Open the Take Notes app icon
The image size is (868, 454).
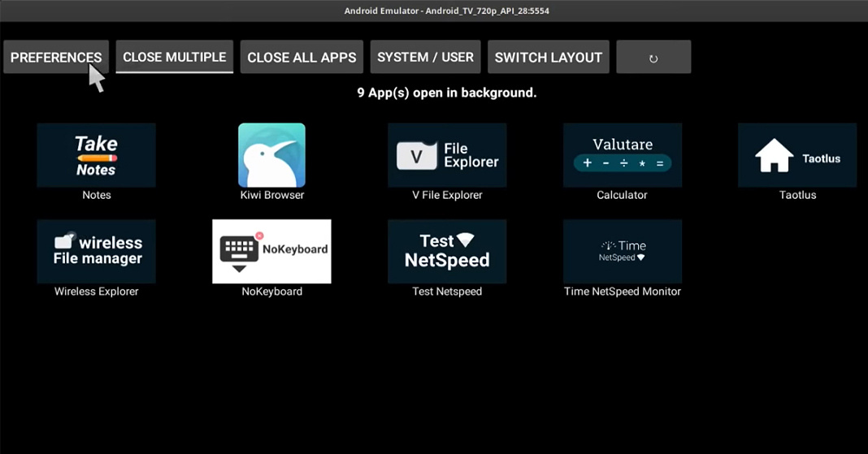point(97,155)
